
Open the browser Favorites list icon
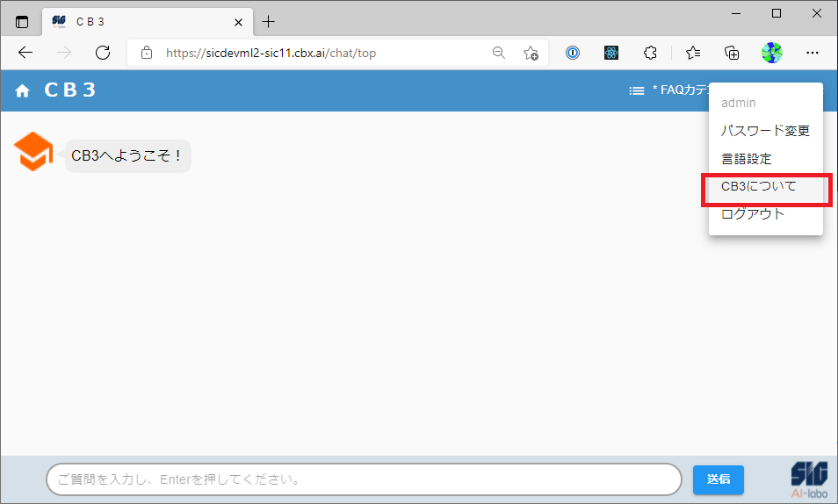(693, 53)
